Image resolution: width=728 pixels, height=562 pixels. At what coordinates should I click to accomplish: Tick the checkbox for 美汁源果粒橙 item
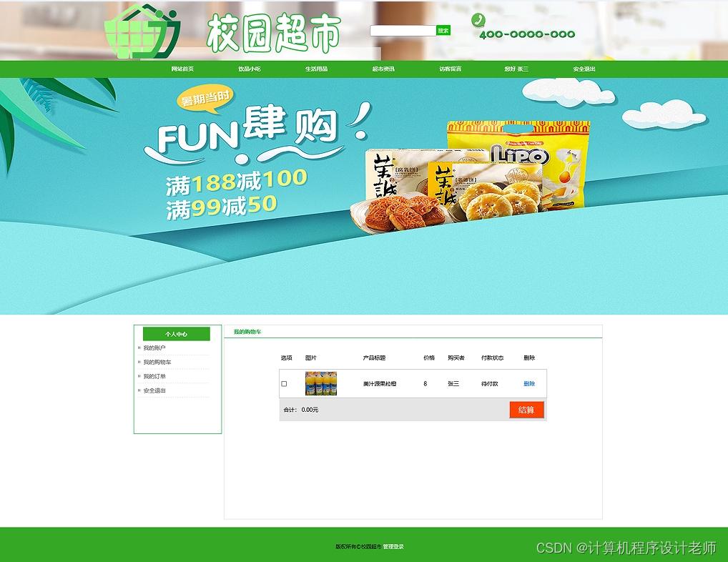[284, 384]
